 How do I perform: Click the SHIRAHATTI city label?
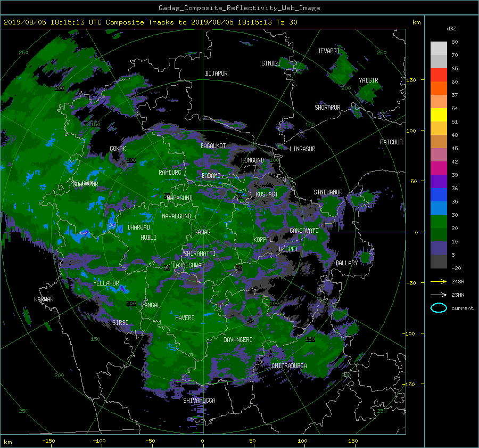(x=200, y=254)
